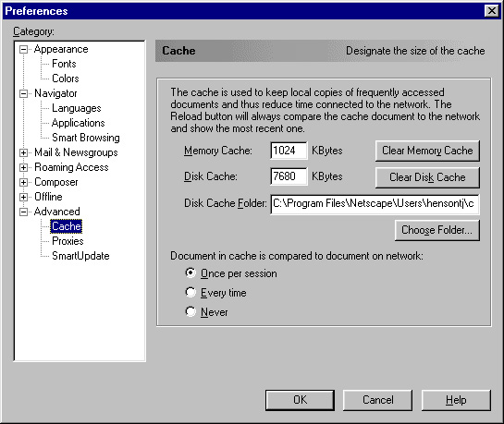Select Every time radio button

[191, 293]
